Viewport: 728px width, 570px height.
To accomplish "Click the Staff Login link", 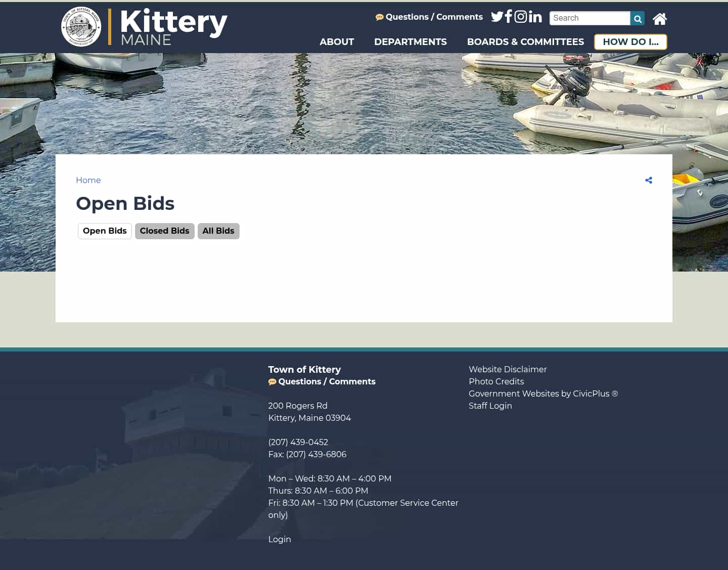I will click(490, 406).
